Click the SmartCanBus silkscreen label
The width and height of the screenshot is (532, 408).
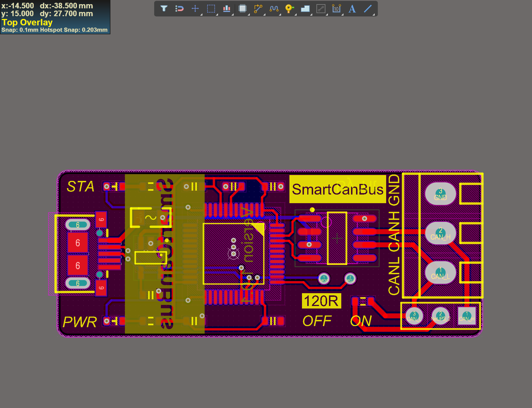[338, 189]
